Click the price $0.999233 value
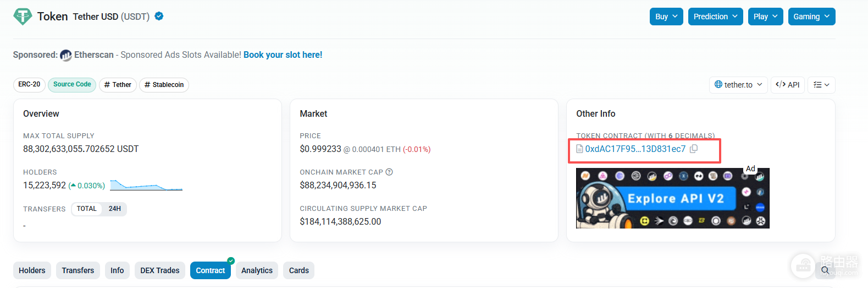Image resolution: width=868 pixels, height=288 pixels. click(x=320, y=149)
